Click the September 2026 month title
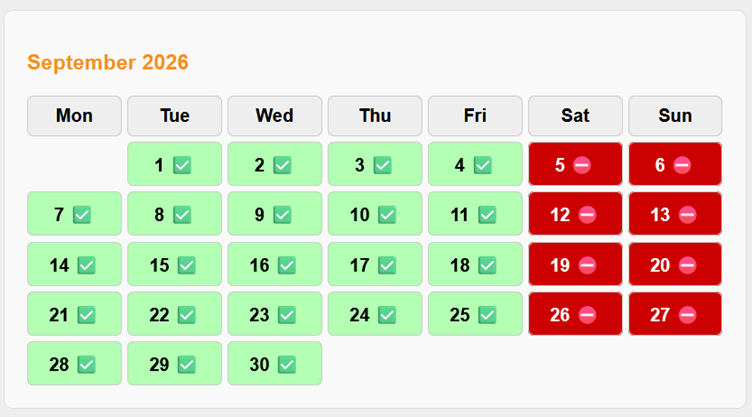Viewport: 752px width, 417px height. 108,63
